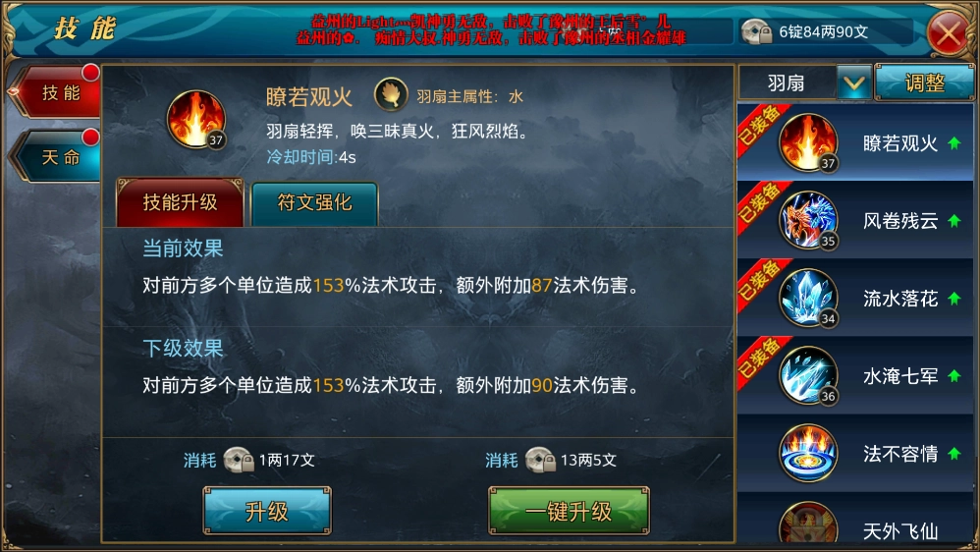Click the green upgrade arrow beside 法不容情

point(953,453)
